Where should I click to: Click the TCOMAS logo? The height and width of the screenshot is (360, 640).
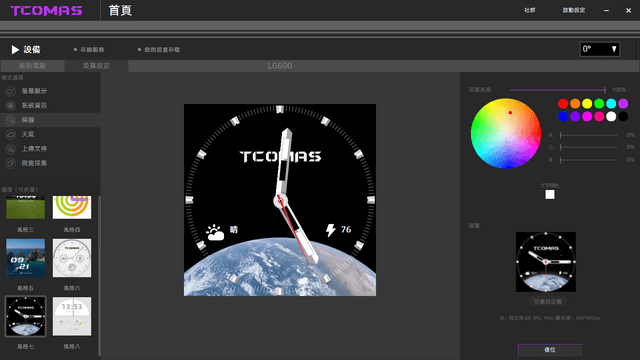click(x=46, y=11)
